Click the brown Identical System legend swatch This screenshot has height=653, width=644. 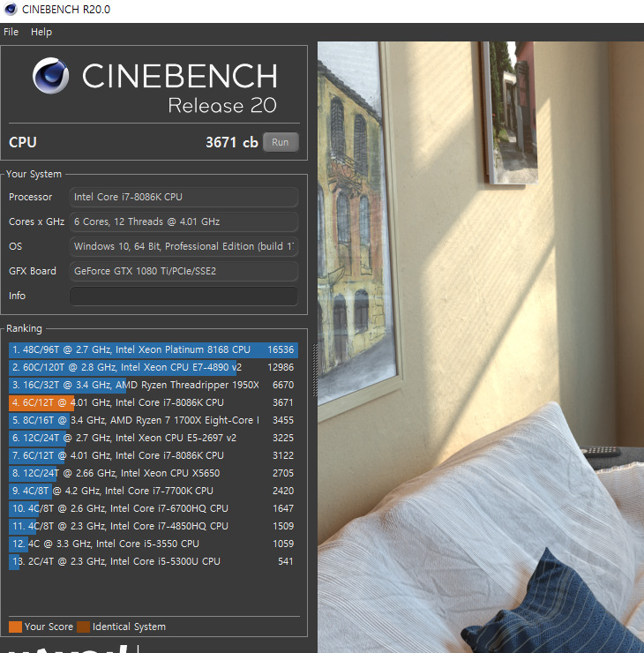click(x=83, y=627)
